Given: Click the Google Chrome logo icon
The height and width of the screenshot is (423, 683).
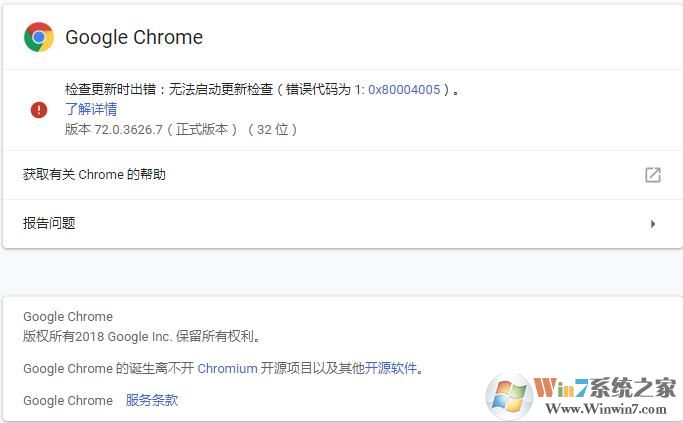Looking at the screenshot, I should point(39,38).
